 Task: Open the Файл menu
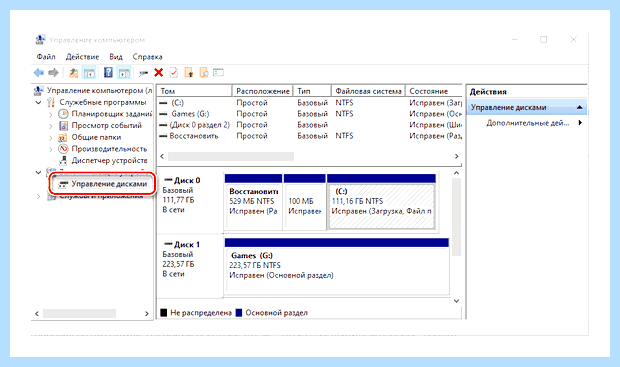coord(46,57)
